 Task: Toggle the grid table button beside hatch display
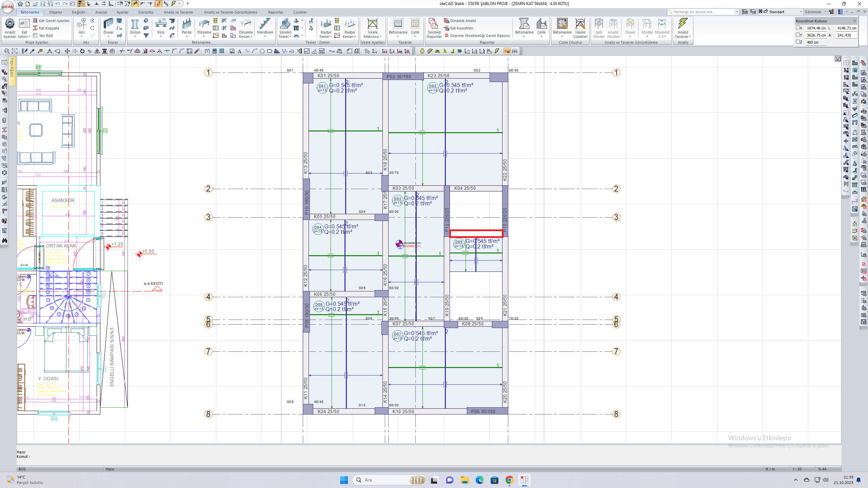515,51
